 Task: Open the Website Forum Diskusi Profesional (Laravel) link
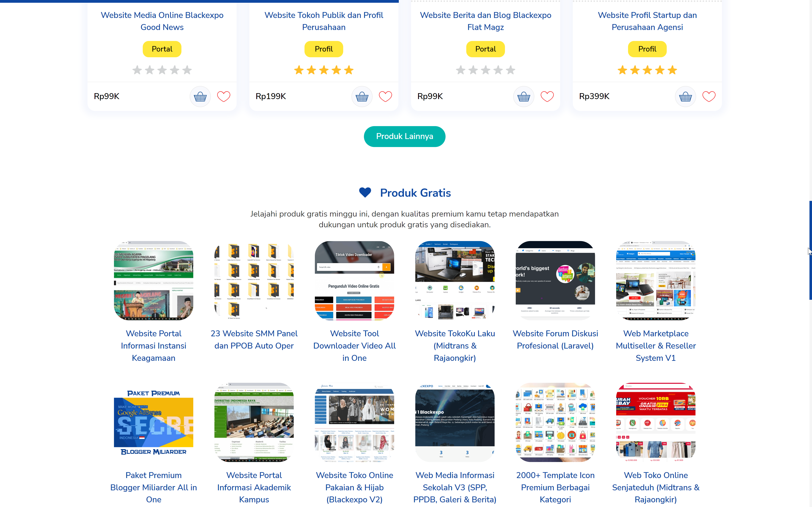pos(555,339)
